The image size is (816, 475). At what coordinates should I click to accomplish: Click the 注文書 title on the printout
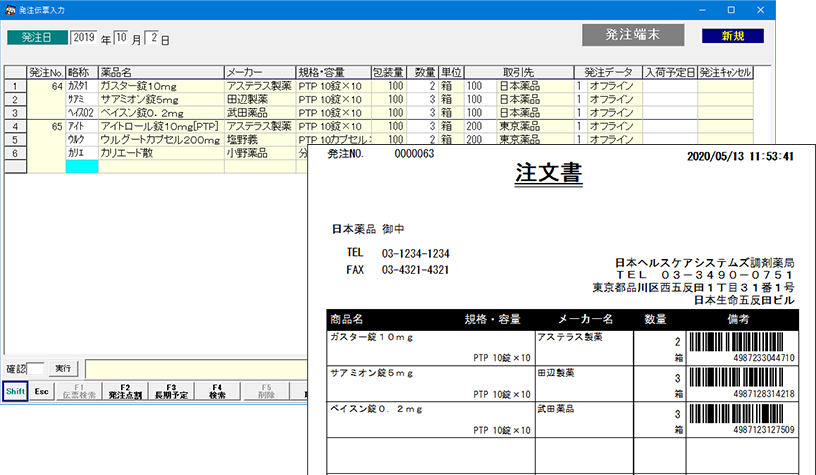point(549,173)
